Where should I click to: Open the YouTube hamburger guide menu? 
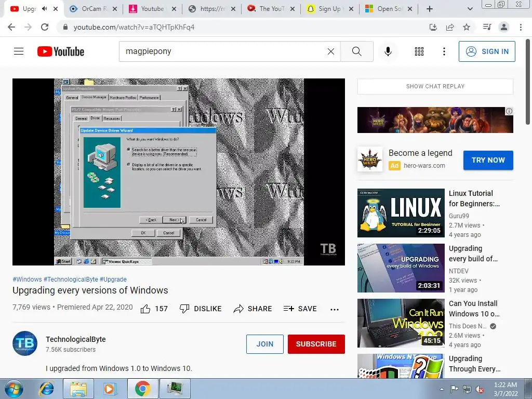[19, 51]
